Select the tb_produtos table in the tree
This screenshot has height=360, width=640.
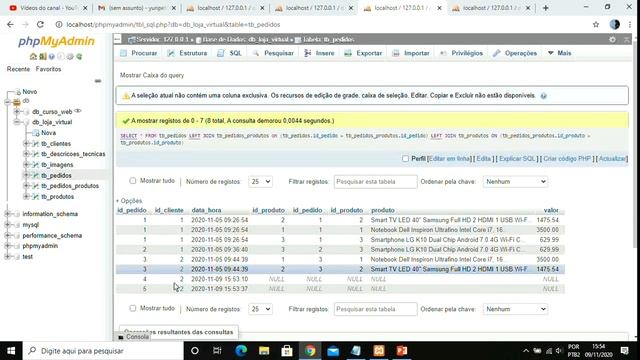(x=58, y=196)
